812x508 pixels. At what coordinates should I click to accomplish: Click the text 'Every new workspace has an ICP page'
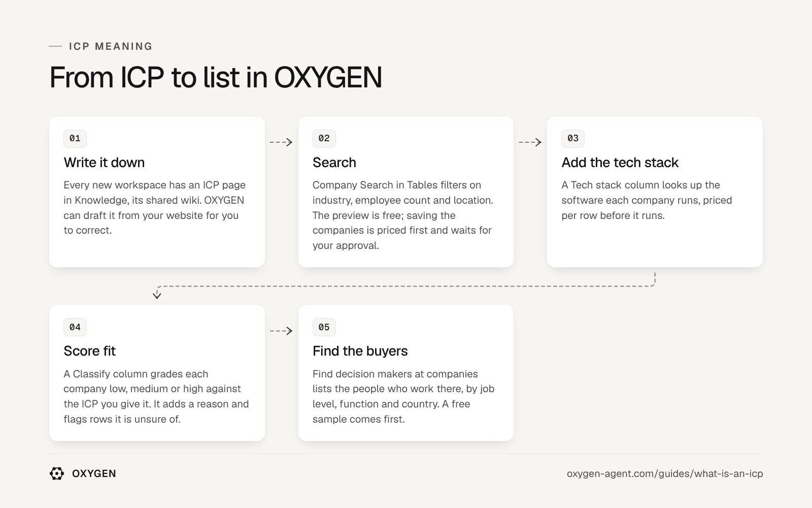(x=155, y=185)
